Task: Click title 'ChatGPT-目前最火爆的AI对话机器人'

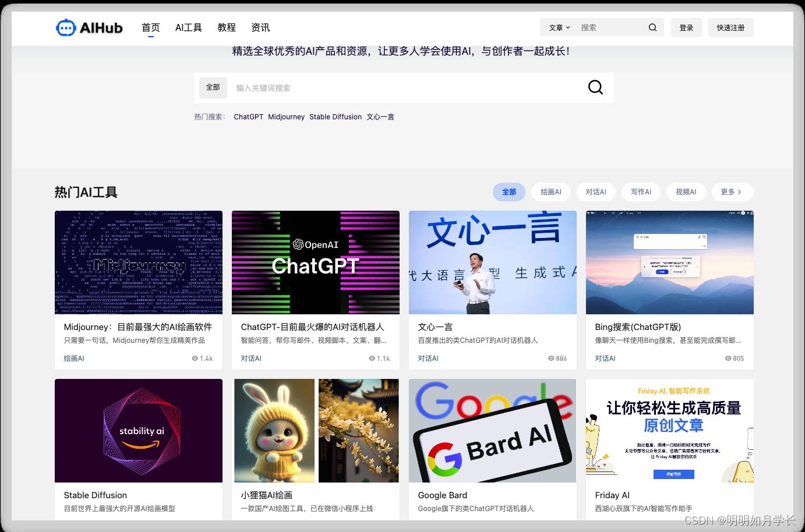Action: [x=312, y=327]
